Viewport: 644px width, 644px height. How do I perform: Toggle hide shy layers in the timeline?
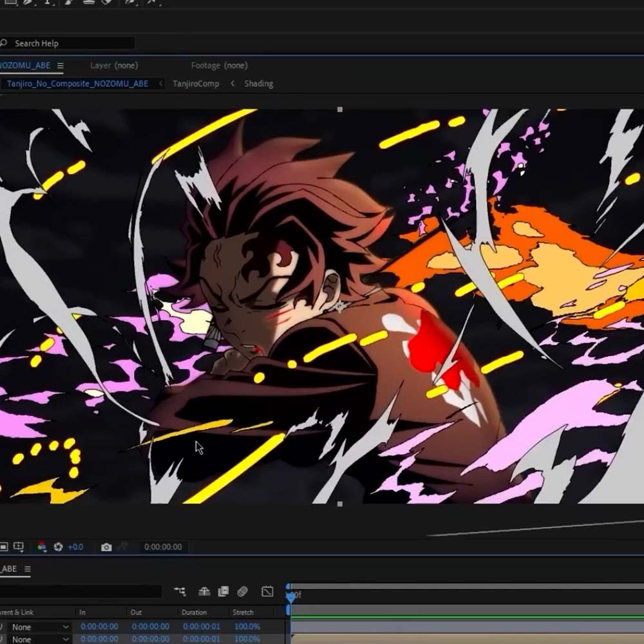tap(204, 591)
